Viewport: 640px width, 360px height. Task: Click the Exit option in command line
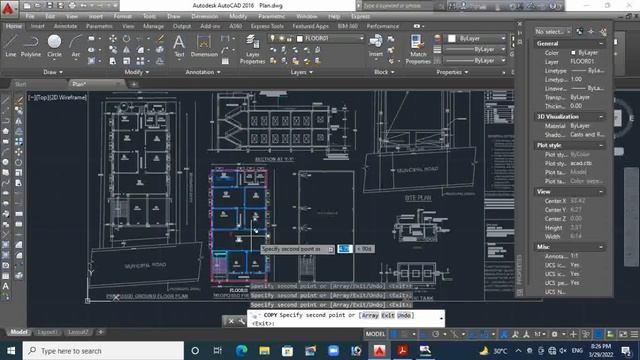click(388, 316)
